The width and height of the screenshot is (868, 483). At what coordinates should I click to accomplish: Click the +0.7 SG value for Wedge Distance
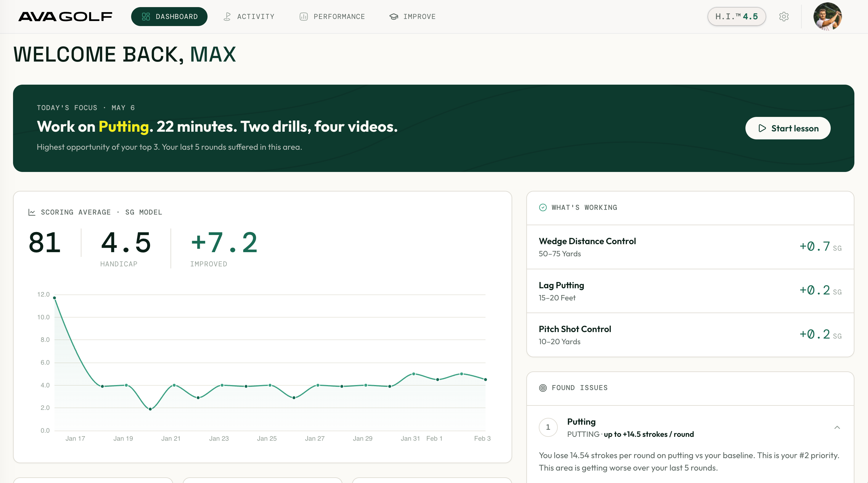(821, 247)
